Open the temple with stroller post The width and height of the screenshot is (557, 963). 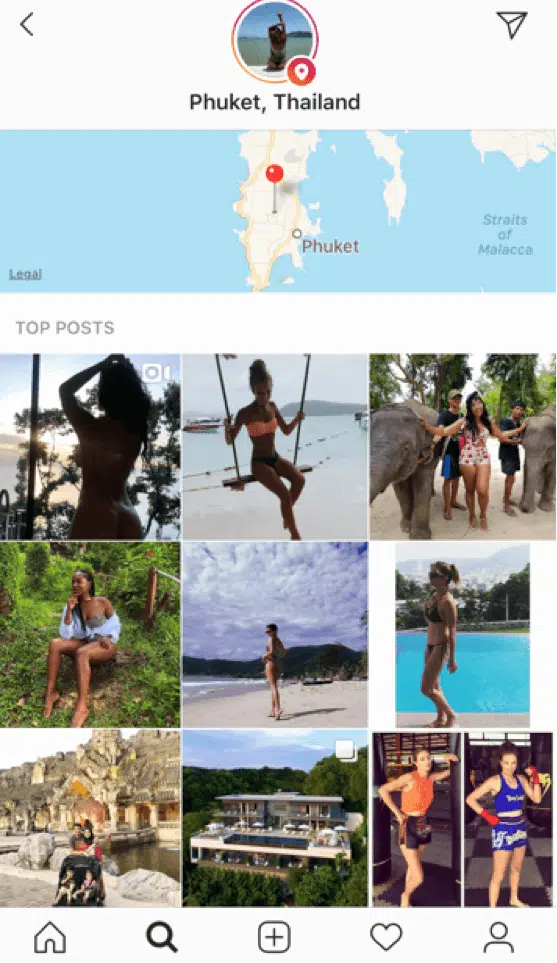(90, 819)
